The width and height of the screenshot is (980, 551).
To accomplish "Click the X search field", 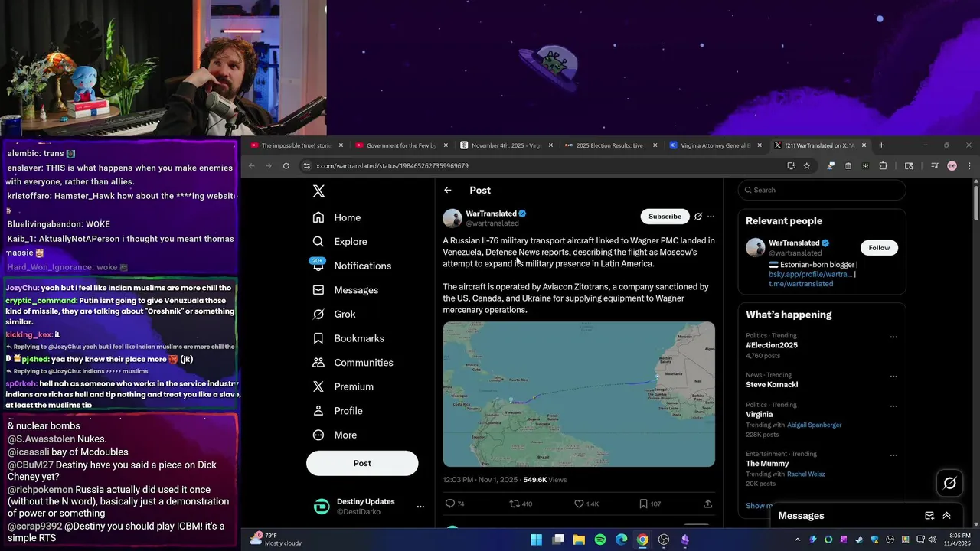I will coord(822,190).
